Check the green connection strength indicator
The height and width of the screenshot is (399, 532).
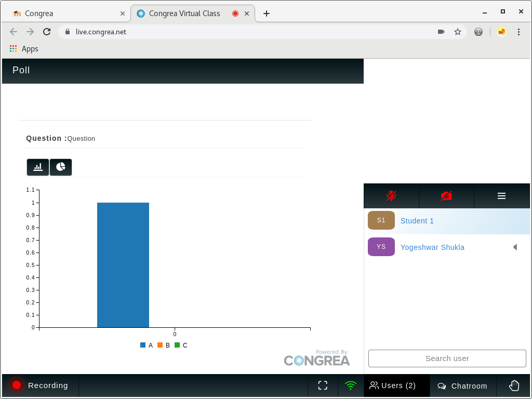tap(350, 385)
